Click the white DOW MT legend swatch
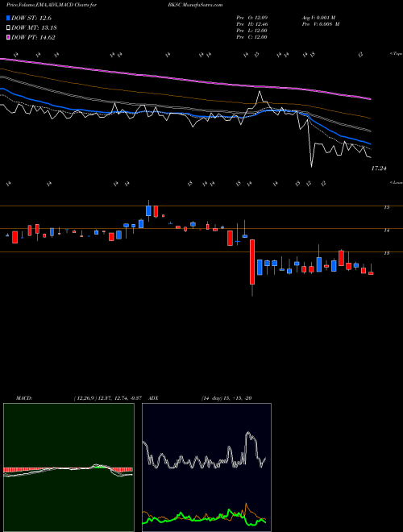The image size is (403, 532). pos(8,28)
